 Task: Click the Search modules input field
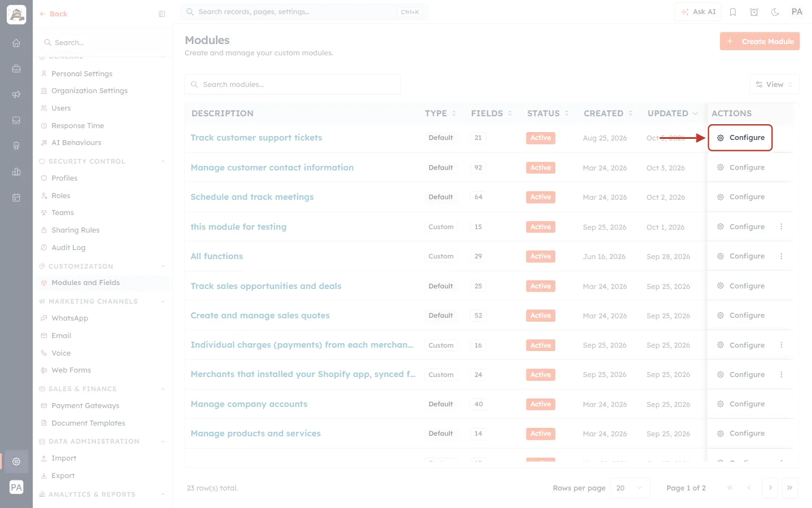point(293,85)
